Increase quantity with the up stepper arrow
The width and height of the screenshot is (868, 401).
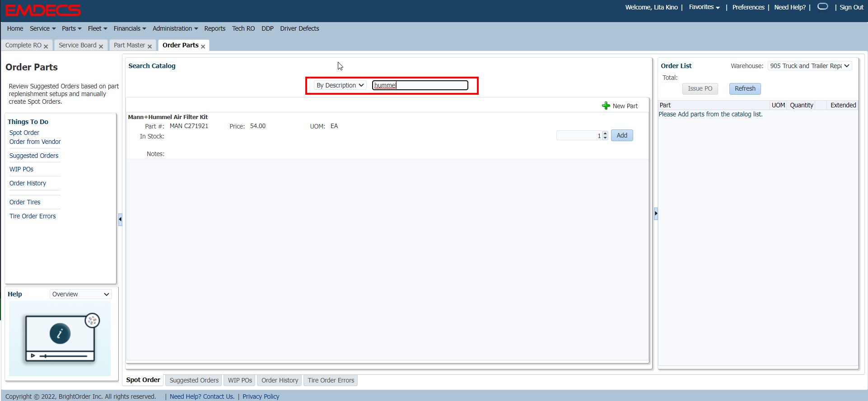point(605,134)
